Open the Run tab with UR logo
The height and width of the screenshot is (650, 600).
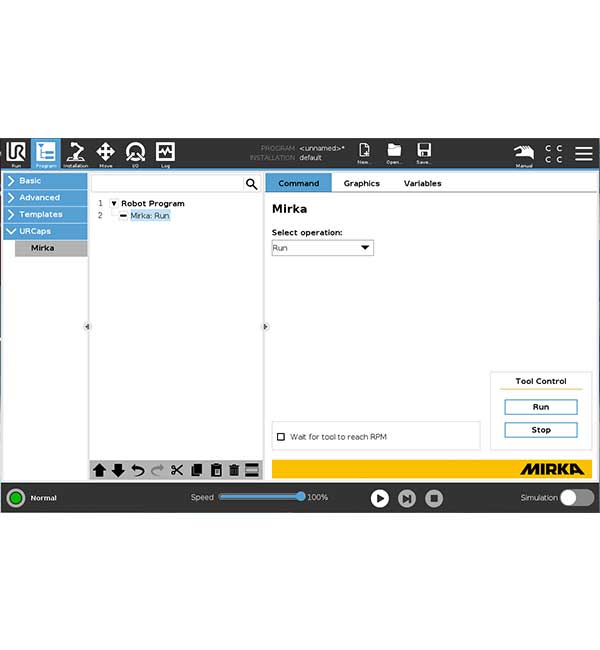[16, 154]
